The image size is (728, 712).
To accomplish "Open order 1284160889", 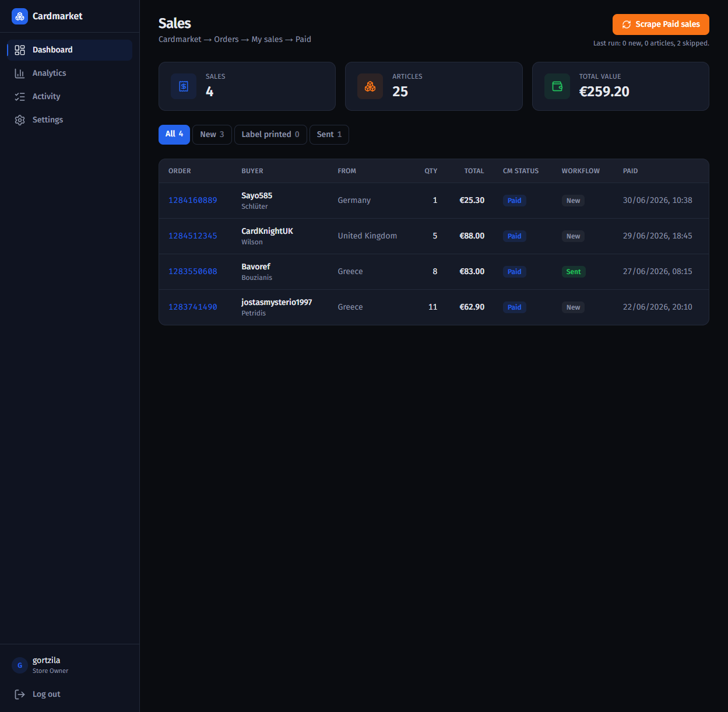I will tap(193, 201).
